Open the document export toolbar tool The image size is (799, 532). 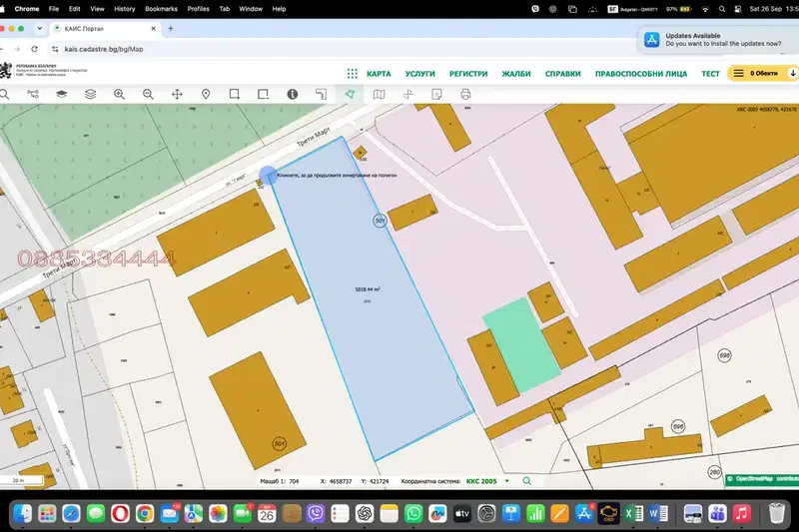436,94
